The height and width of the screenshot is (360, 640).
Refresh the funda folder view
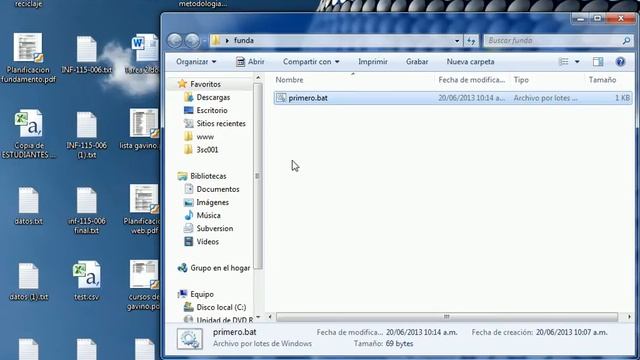(471, 40)
